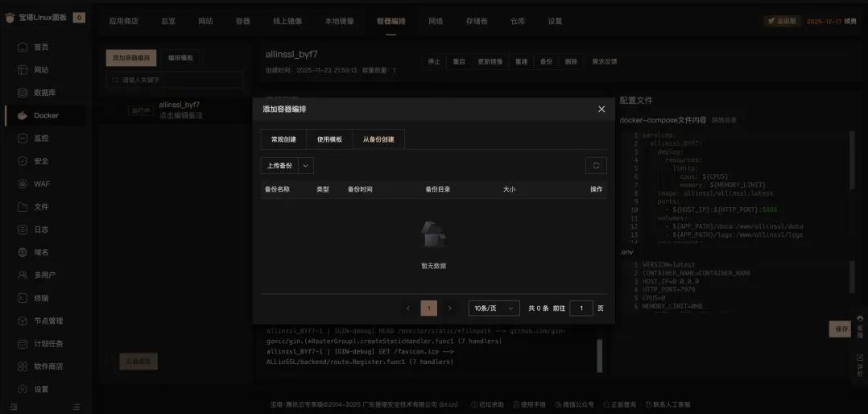Open the 数据库 database sidebar icon
The height and width of the screenshot is (414, 868).
pyautogui.click(x=23, y=93)
